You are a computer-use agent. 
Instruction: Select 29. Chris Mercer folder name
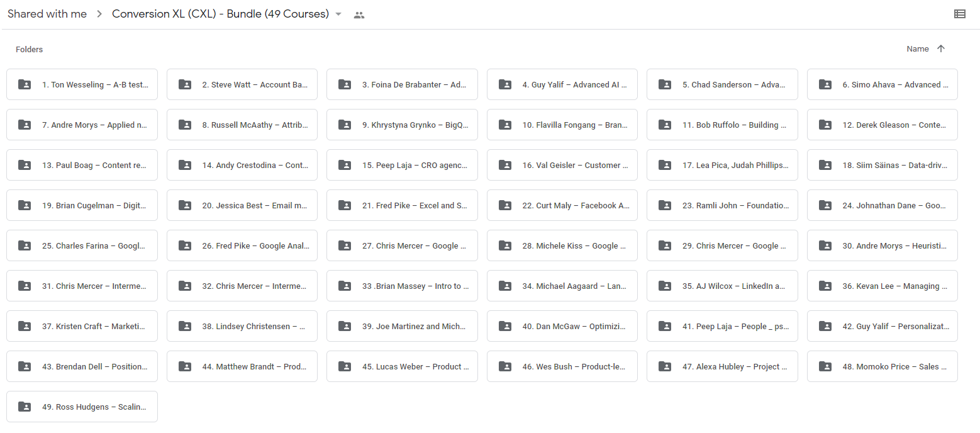(735, 246)
